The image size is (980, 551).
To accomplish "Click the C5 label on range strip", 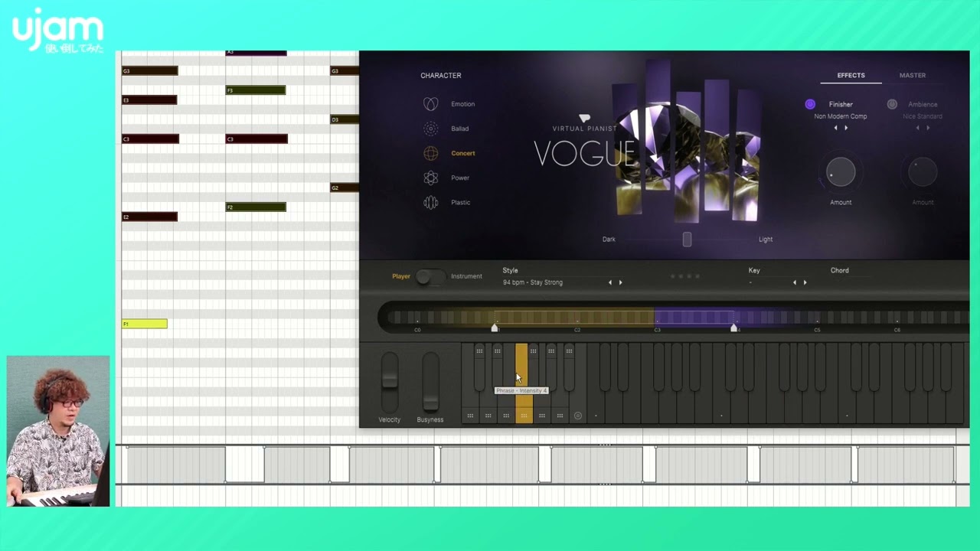I will pos(817,330).
